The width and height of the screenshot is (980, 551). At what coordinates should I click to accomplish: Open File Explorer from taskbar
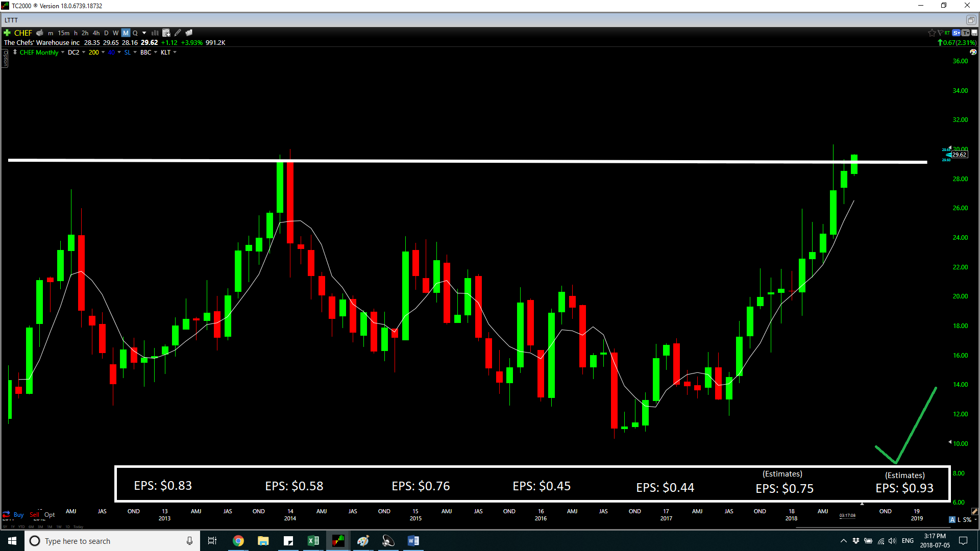[263, 541]
